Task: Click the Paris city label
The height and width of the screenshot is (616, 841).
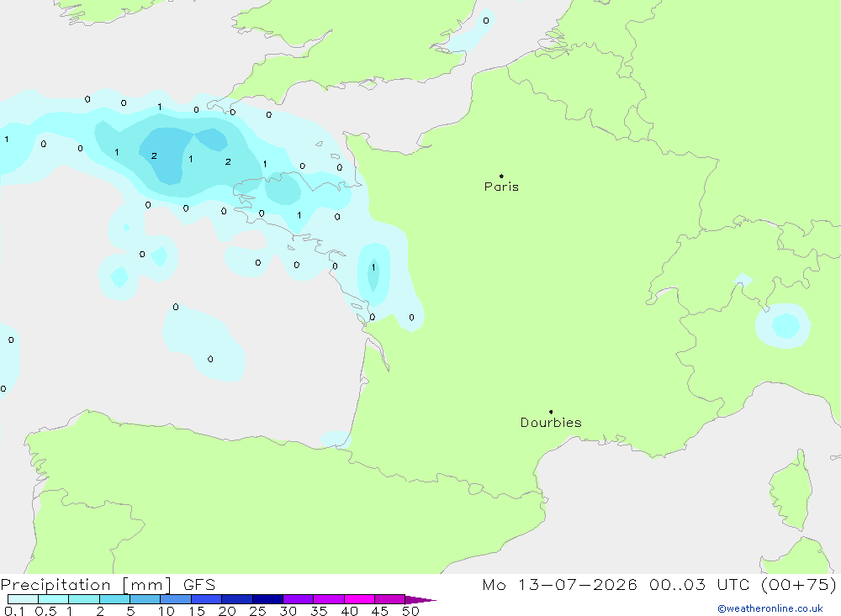Action: click(501, 187)
